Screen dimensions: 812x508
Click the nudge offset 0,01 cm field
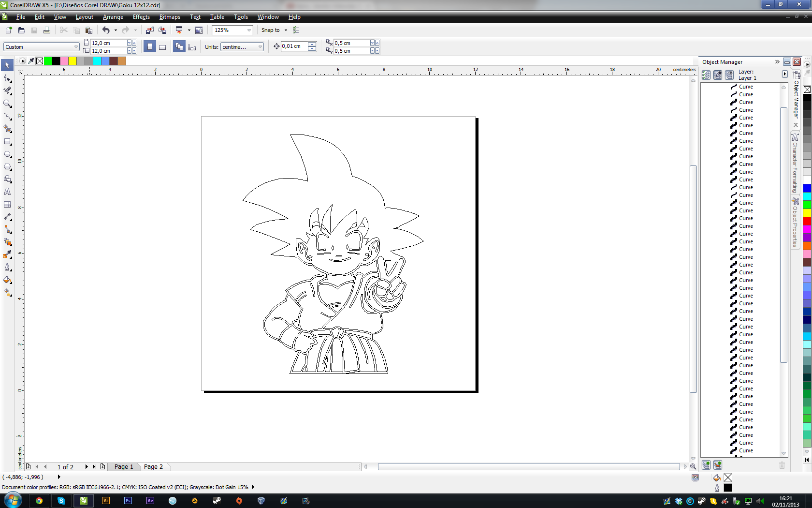click(x=294, y=46)
